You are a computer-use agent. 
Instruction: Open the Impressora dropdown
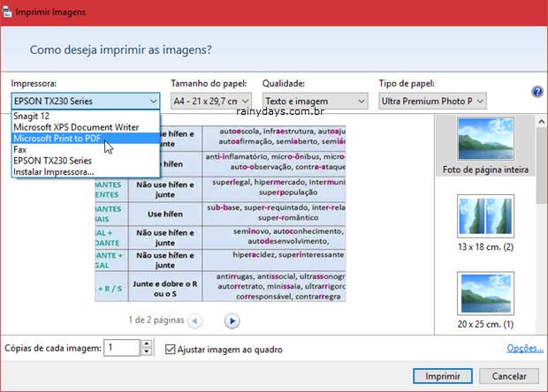(x=86, y=102)
